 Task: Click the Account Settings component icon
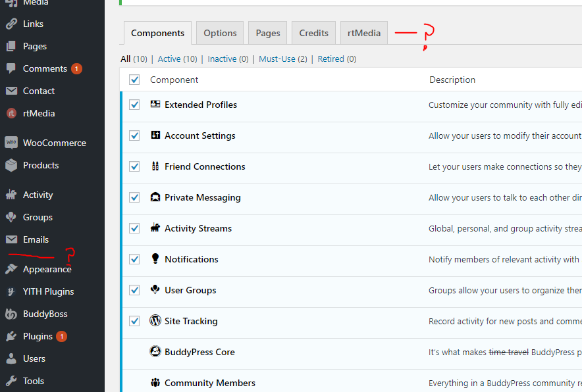pos(155,135)
